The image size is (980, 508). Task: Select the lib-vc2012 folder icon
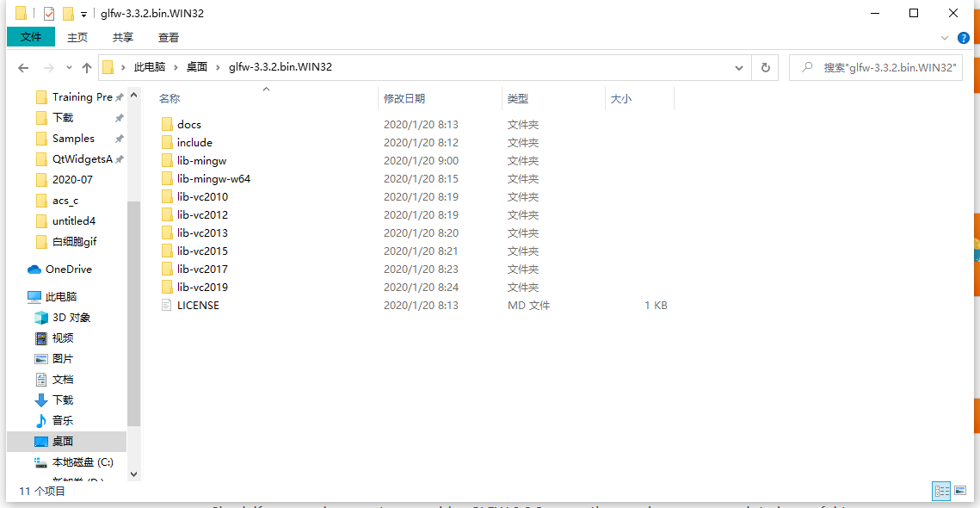tap(166, 215)
